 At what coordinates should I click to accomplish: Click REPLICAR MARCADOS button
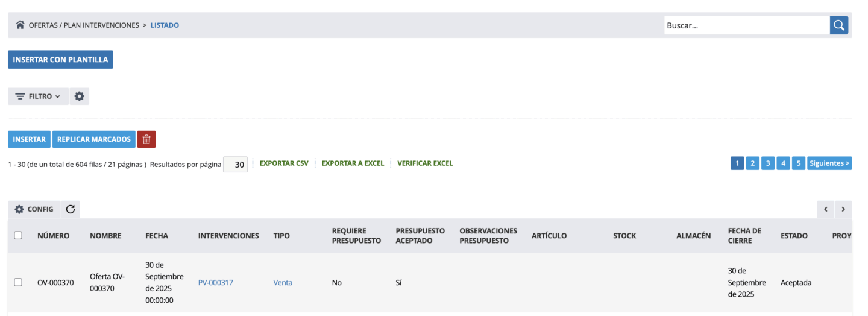pyautogui.click(x=93, y=139)
